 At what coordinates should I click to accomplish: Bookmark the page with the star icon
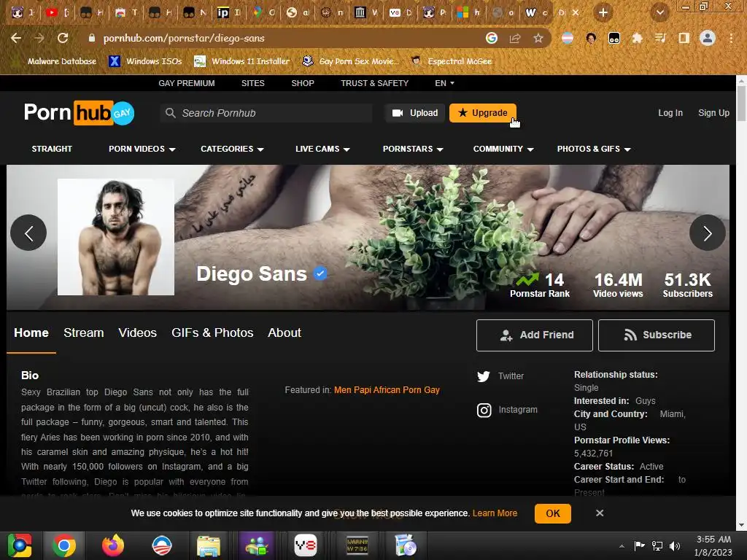(538, 38)
